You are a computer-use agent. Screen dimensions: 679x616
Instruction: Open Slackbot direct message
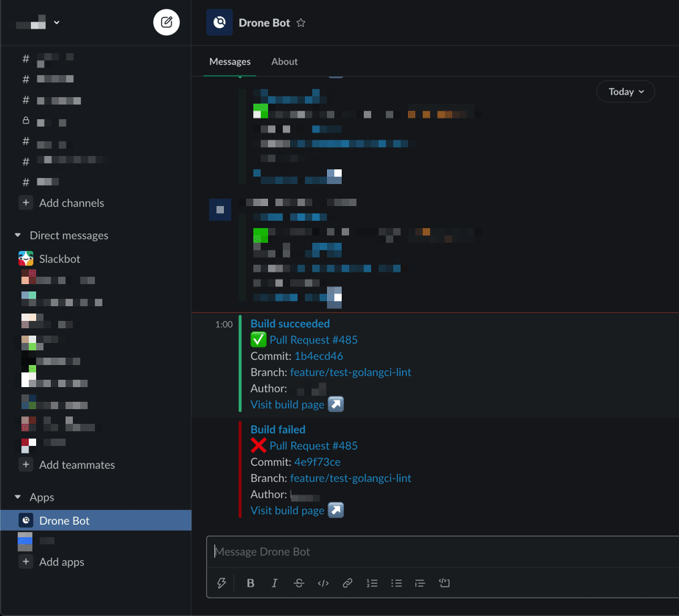(x=59, y=259)
